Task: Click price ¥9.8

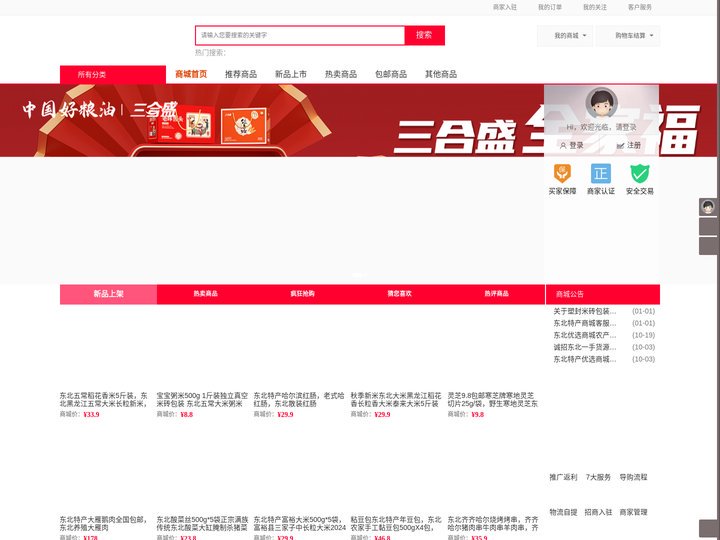Action: (x=478, y=414)
